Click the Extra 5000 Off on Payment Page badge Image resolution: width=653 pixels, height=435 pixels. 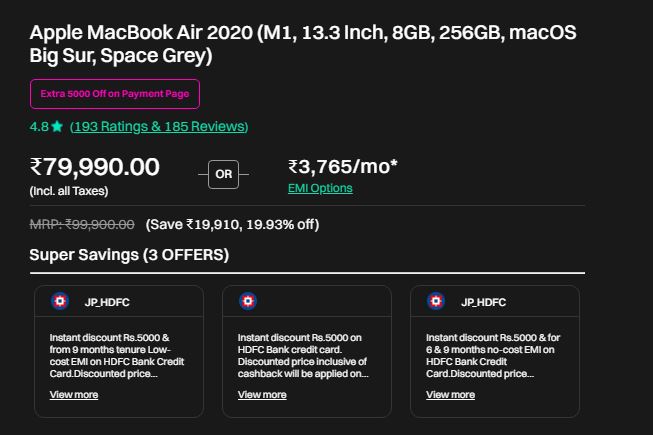click(x=115, y=94)
